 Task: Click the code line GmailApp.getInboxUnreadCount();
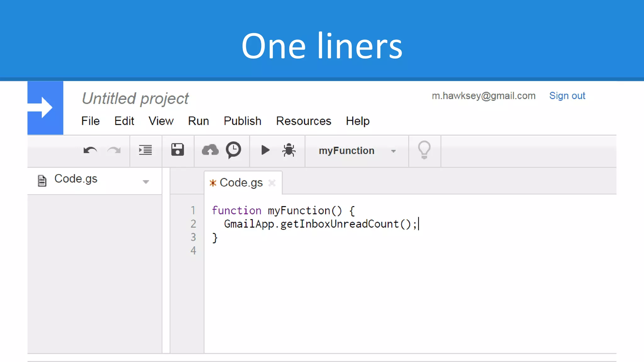click(x=320, y=224)
